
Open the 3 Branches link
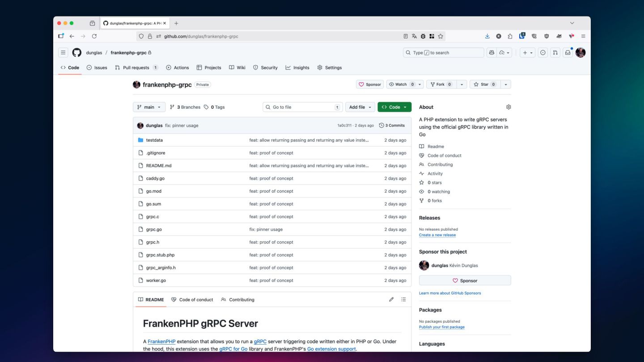tap(185, 107)
